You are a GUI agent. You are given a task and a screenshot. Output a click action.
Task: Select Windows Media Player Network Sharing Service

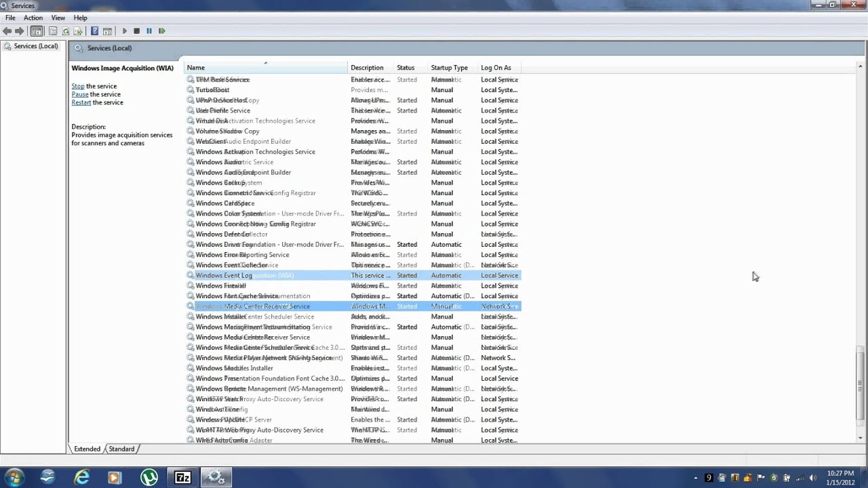[x=353, y=358]
